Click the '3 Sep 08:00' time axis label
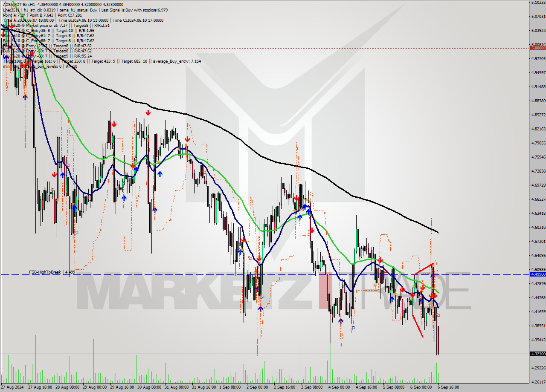This screenshot has width=546, height=392. (x=312, y=387)
